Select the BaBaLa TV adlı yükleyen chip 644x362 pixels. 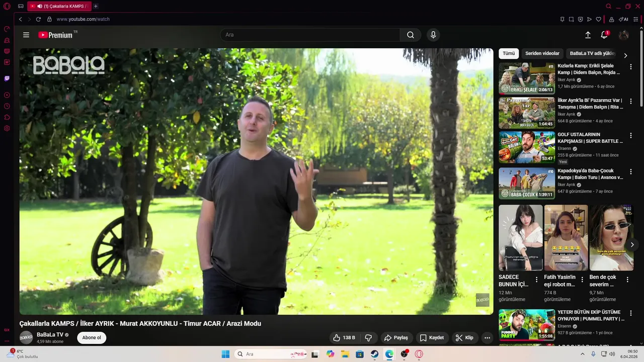click(x=592, y=53)
